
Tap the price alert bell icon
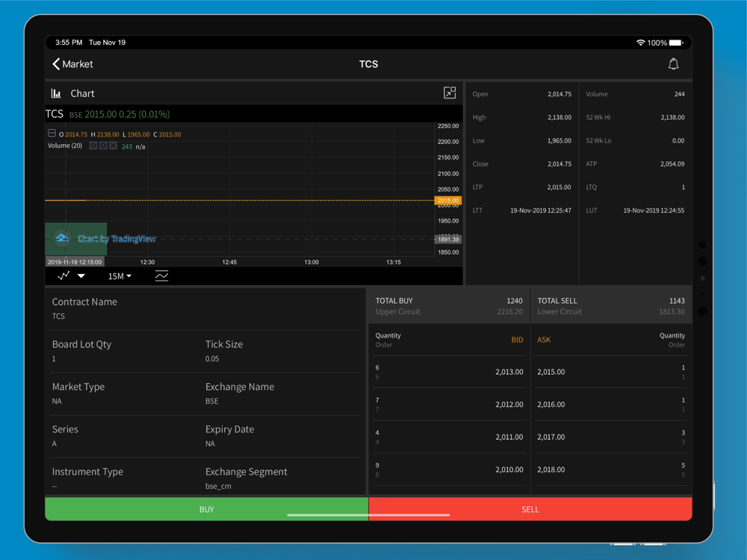673,64
